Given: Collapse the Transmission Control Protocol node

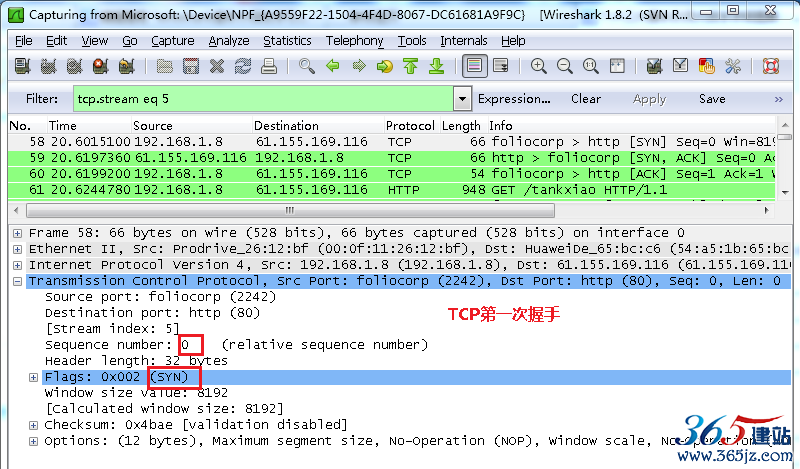Looking at the screenshot, I should click(18, 281).
